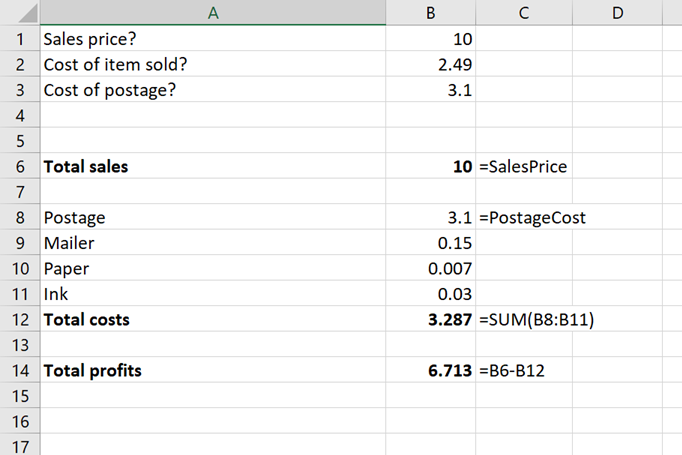Select row 4 header
This screenshot has width=682, height=455.
[x=20, y=115]
